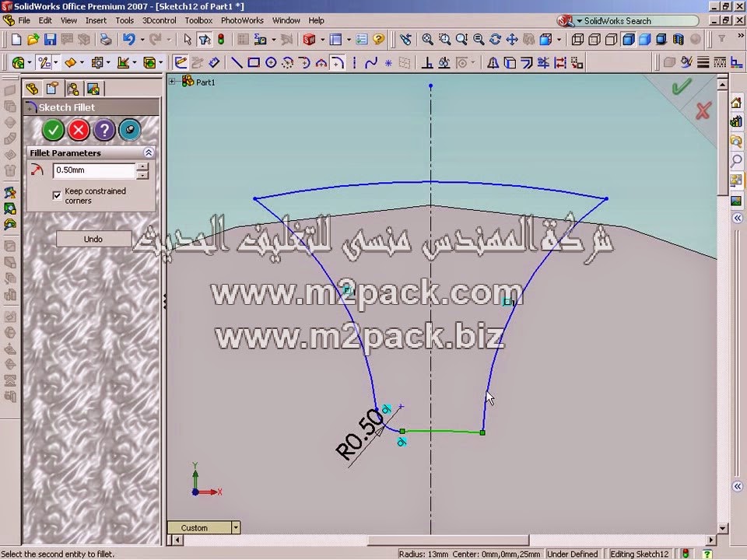Print the document using the printer icon
The image size is (747, 560).
pos(105,39)
